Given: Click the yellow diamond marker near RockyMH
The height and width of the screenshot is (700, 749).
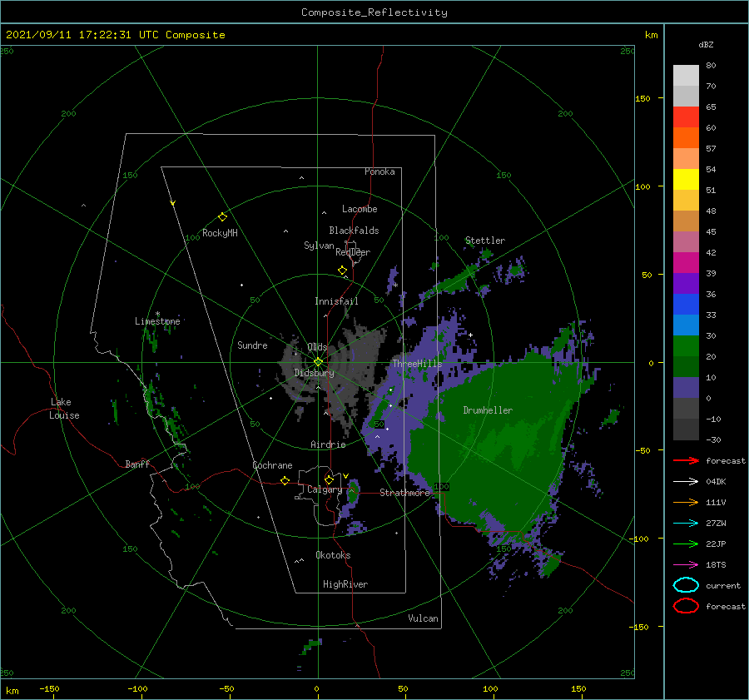Looking at the screenshot, I should click(222, 217).
